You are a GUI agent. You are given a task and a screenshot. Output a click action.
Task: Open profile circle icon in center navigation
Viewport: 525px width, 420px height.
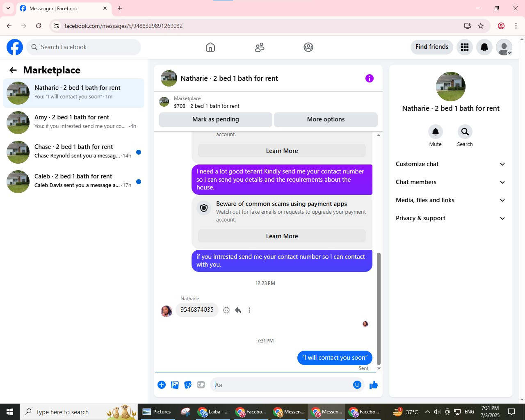tap(308, 47)
